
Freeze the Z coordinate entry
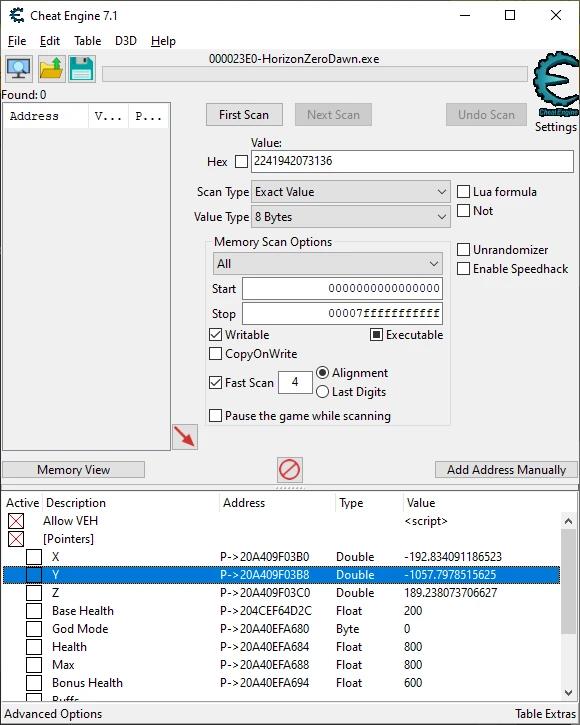coord(34,593)
